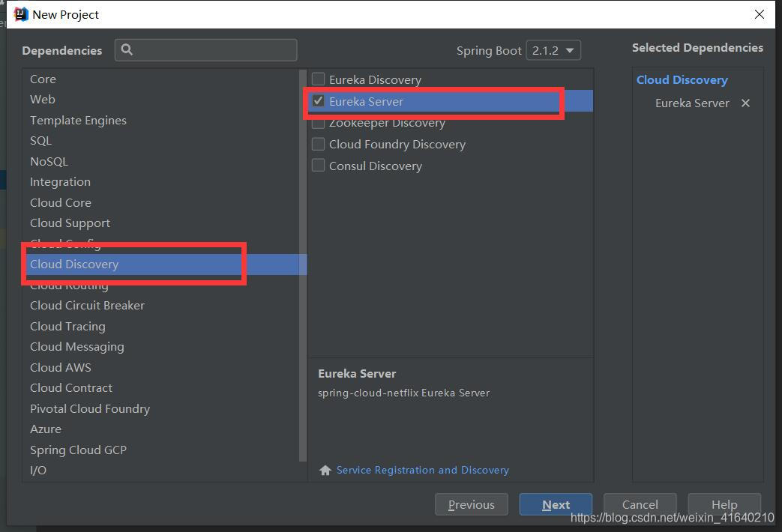Select the Cloud AWS category
This screenshot has width=782, height=532.
point(160,367)
